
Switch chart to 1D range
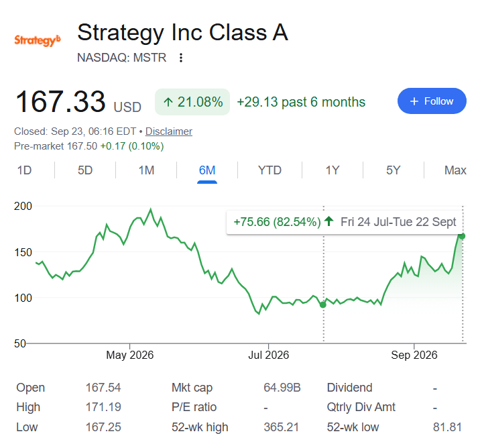(24, 170)
